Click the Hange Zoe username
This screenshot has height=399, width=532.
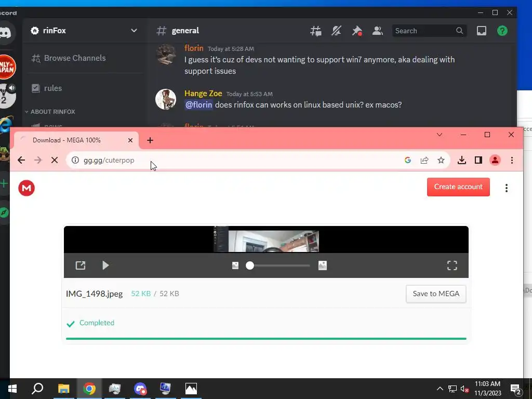point(203,94)
